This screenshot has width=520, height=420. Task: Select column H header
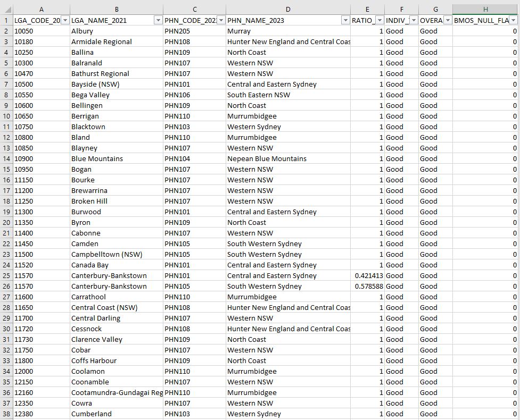click(x=485, y=9)
